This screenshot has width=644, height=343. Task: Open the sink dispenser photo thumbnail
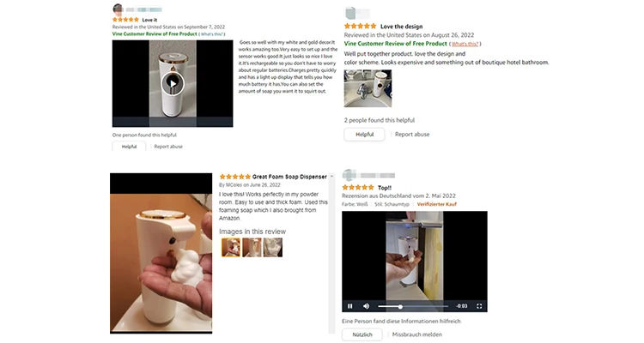pos(368,88)
